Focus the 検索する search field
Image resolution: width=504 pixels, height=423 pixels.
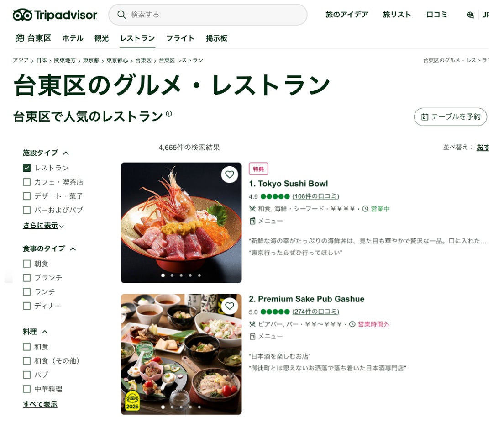click(x=208, y=15)
